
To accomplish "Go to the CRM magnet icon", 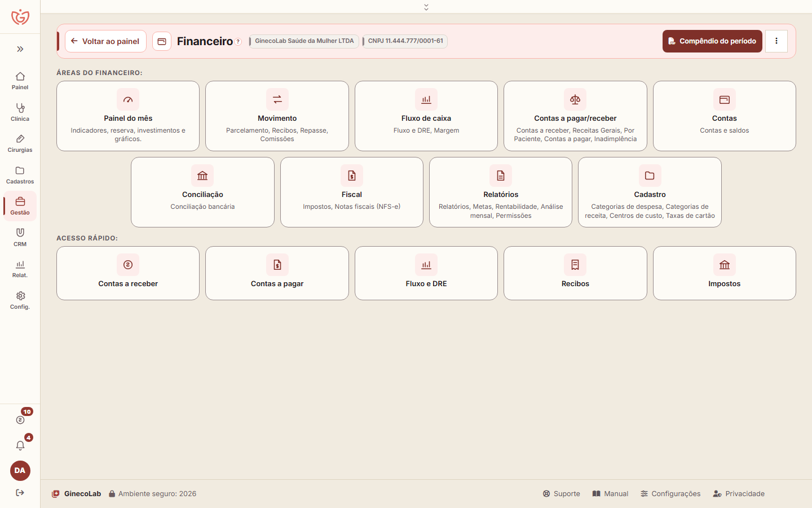I will (20, 237).
